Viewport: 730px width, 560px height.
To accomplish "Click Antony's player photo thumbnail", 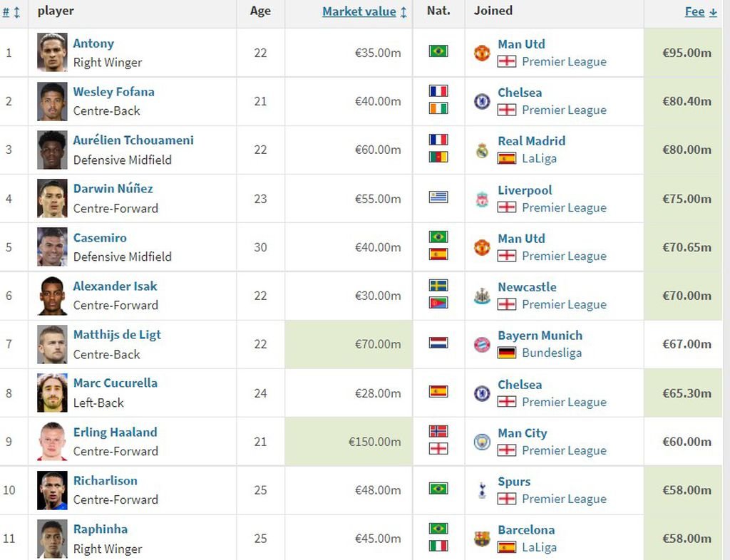I will pos(52,52).
